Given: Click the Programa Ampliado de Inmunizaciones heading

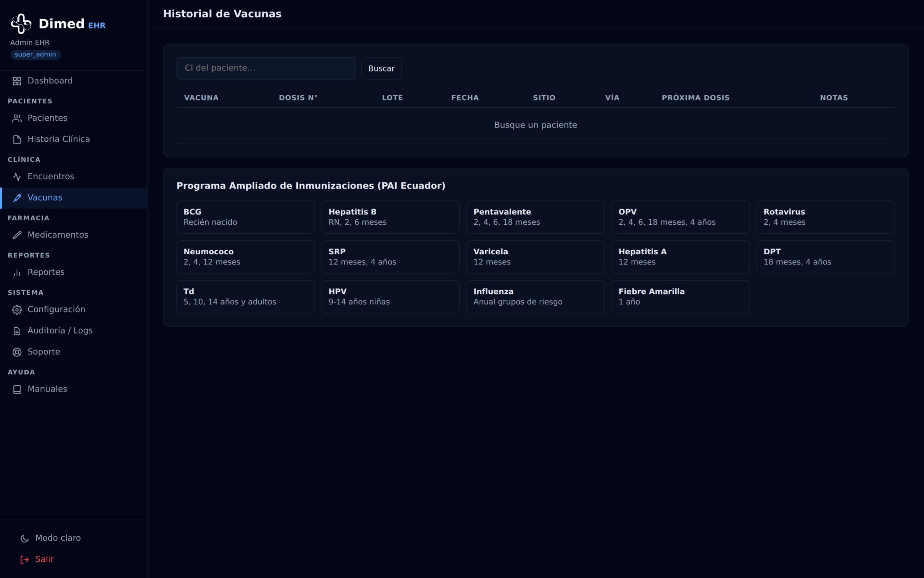Looking at the screenshot, I should click(x=311, y=186).
